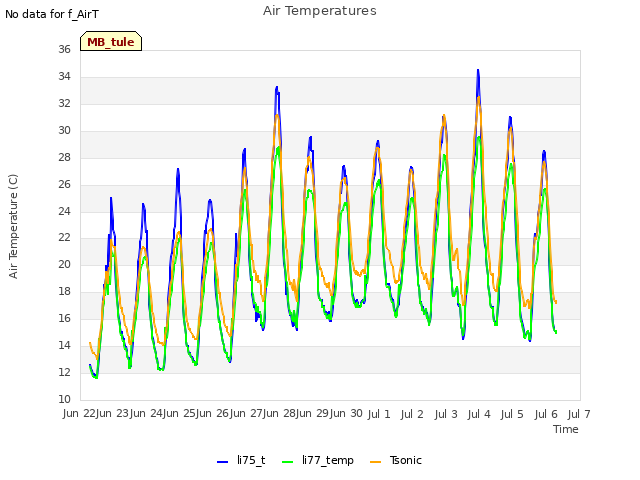Click the 34 y-axis tick label

pyautogui.click(x=64, y=76)
